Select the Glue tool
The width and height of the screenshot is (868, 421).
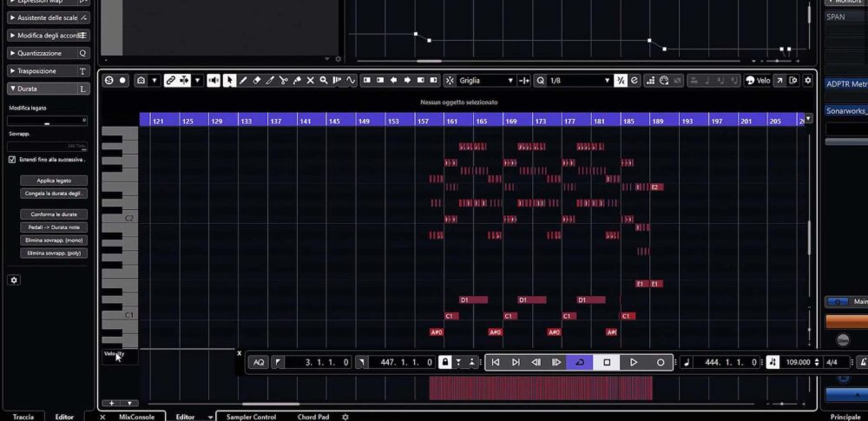297,80
